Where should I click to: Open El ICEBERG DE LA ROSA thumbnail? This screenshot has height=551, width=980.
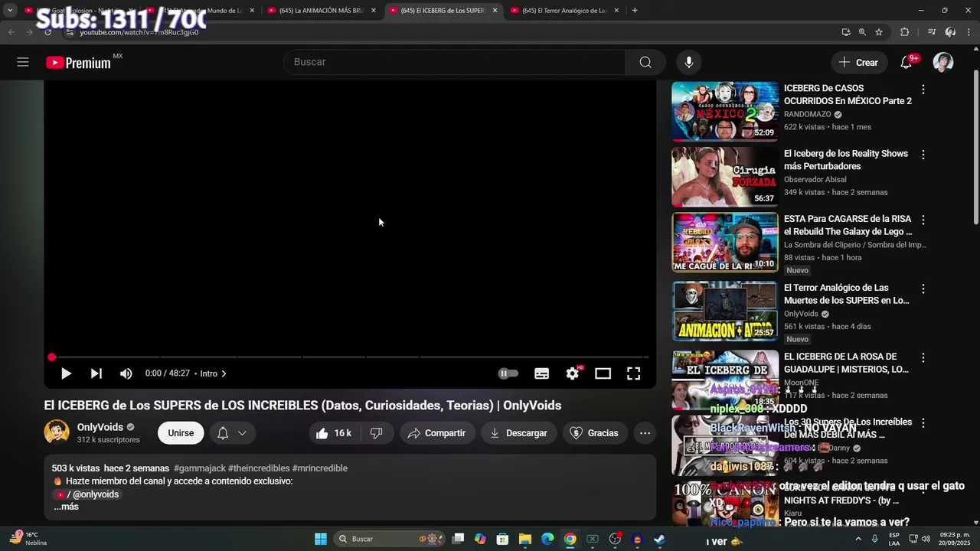(724, 380)
